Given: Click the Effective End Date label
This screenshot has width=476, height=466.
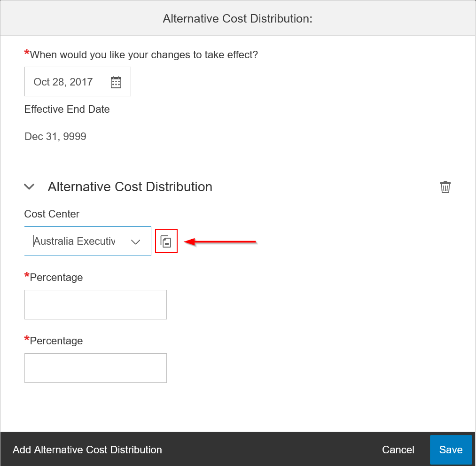Looking at the screenshot, I should click(x=67, y=109).
